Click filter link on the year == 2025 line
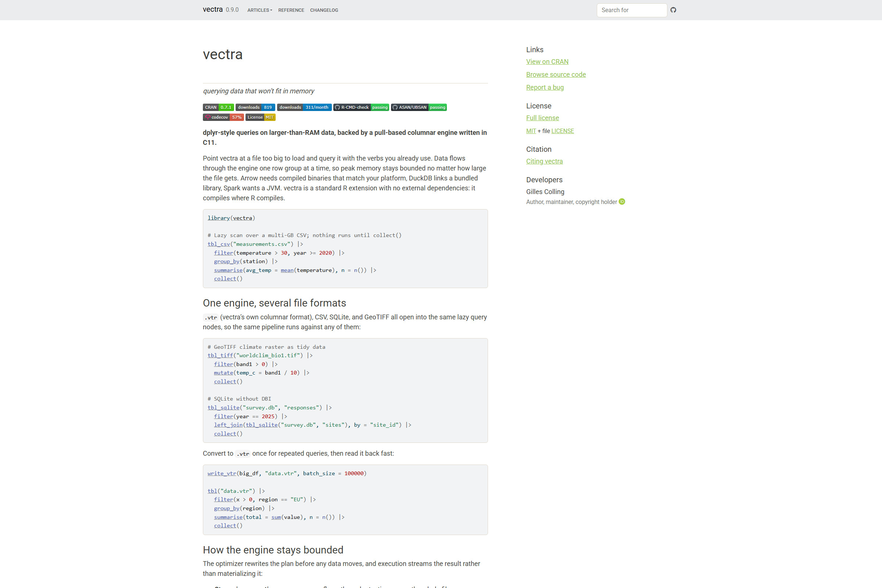 [x=223, y=416]
